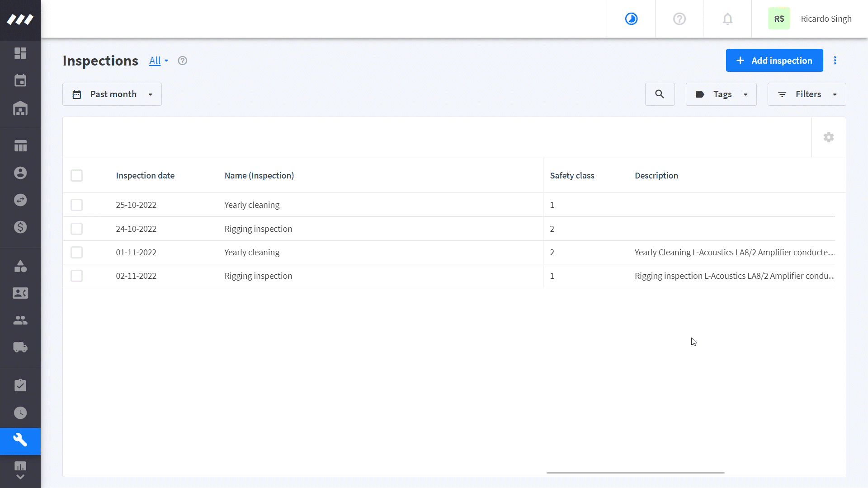
Task: Click the three-dot overflow menu
Action: tap(834, 60)
